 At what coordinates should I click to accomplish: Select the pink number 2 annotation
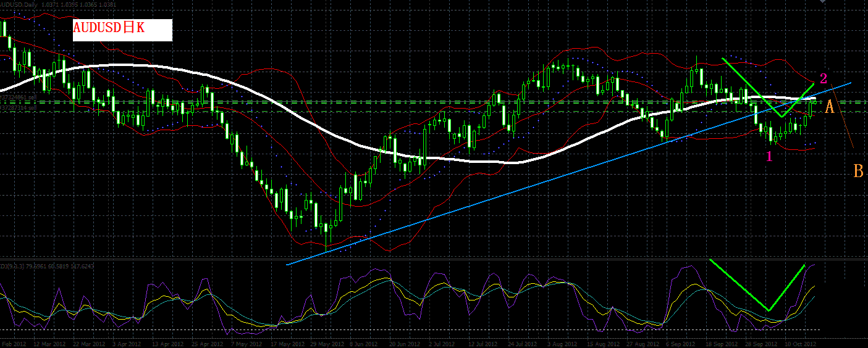[x=824, y=78]
